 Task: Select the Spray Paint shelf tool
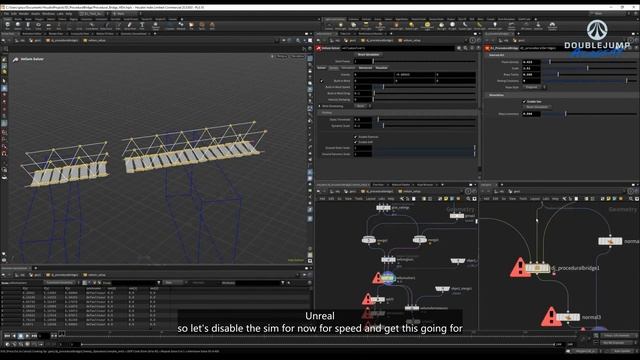[x=130, y=26]
